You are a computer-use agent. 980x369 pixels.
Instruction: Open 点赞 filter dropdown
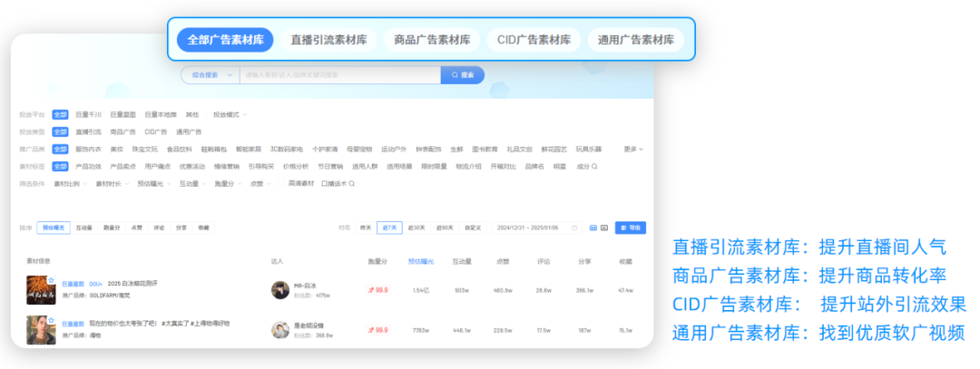click(260, 183)
